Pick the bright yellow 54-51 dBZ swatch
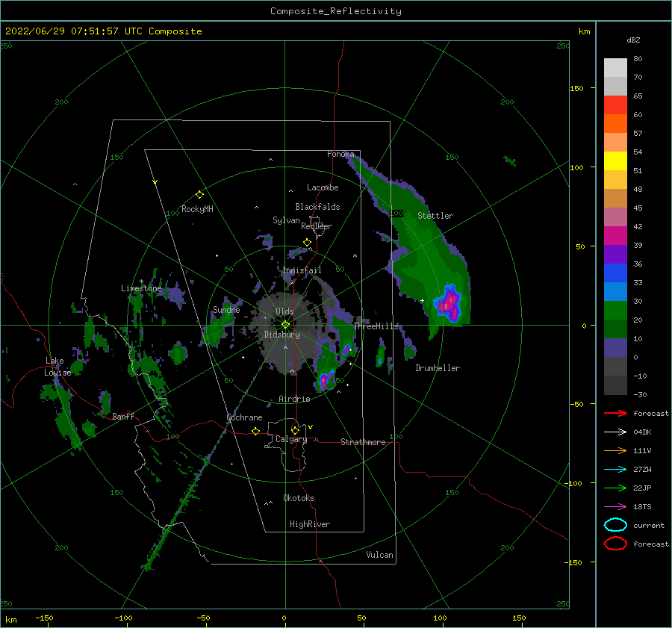Screen dimensions: 672x628 coord(615,161)
